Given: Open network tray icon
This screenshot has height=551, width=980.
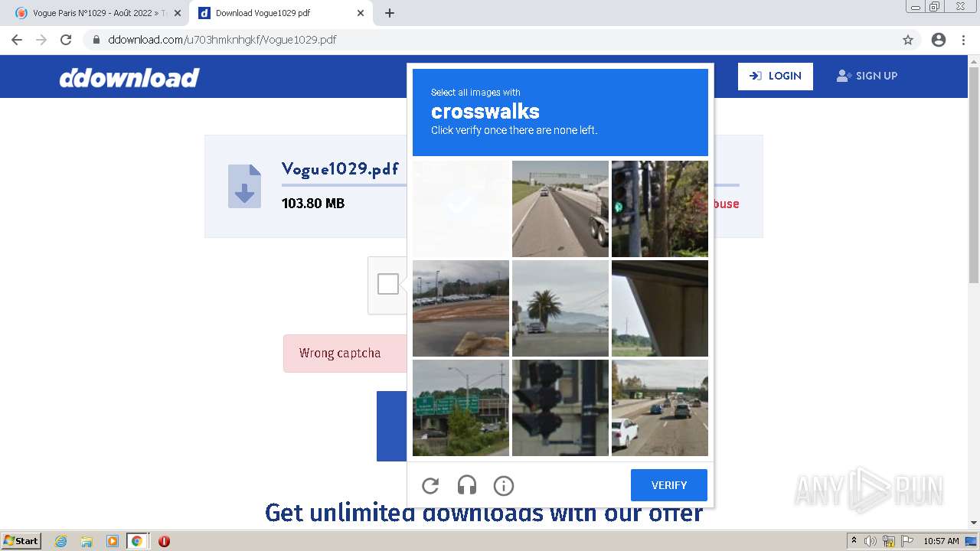Looking at the screenshot, I should 889,541.
